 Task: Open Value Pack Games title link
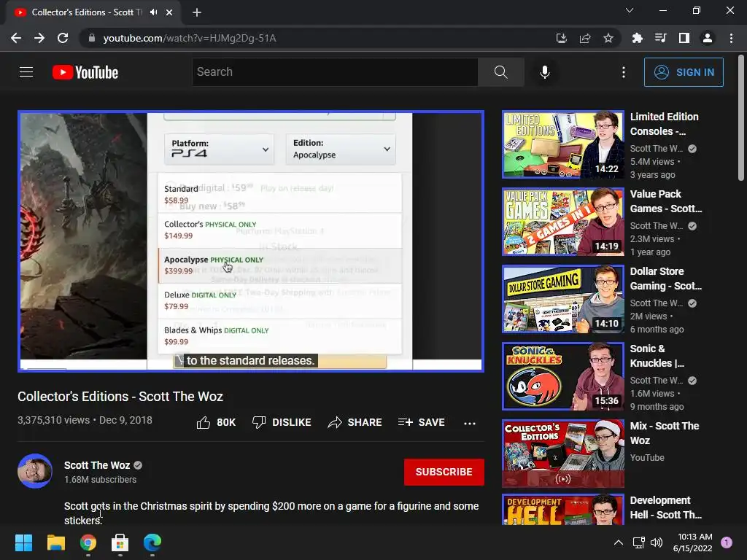click(x=665, y=201)
